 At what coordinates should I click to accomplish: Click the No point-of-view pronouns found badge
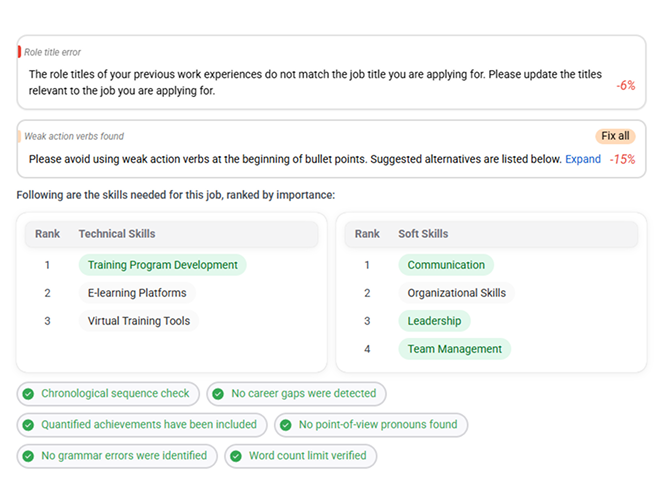pyautogui.click(x=371, y=425)
